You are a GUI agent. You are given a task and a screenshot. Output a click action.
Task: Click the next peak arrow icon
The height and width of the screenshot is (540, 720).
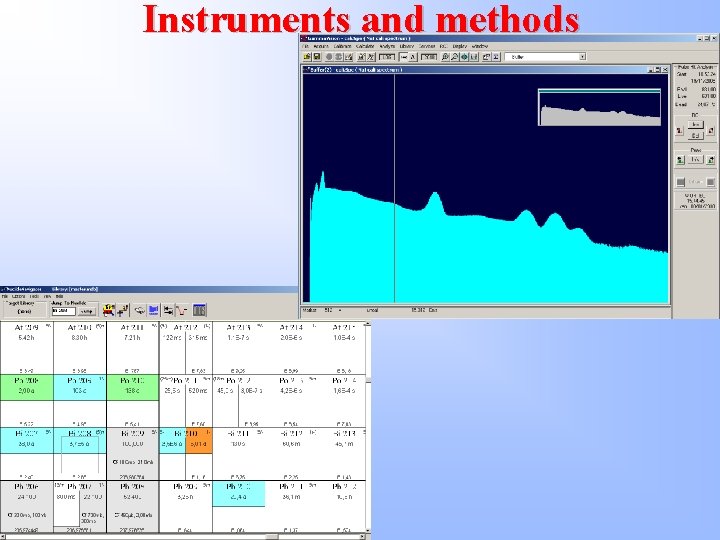[x=711, y=160]
